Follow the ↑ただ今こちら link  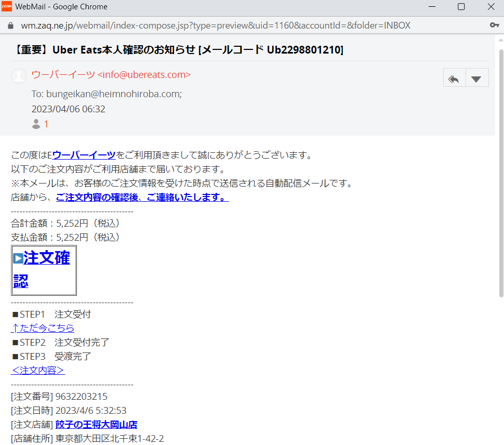pyautogui.click(x=43, y=328)
